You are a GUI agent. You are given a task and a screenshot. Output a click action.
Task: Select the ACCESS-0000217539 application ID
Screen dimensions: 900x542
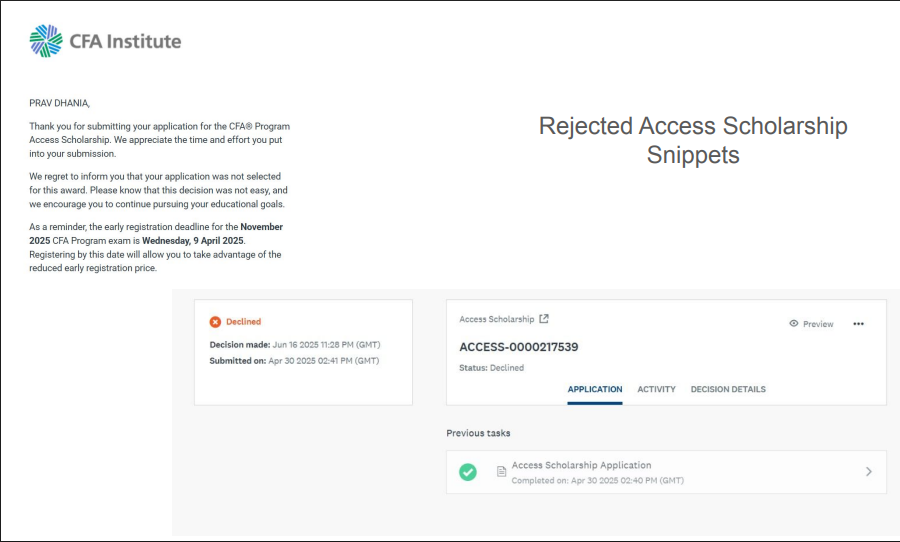click(519, 347)
